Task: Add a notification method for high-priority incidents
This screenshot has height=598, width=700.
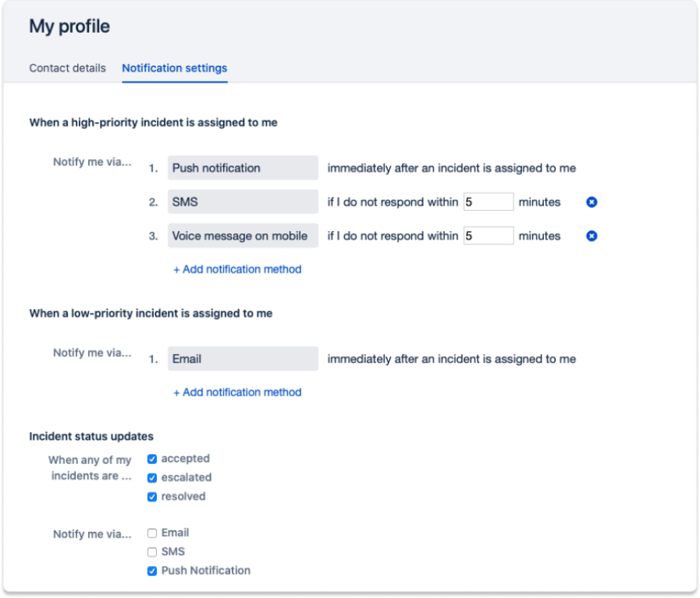Action: point(238,269)
